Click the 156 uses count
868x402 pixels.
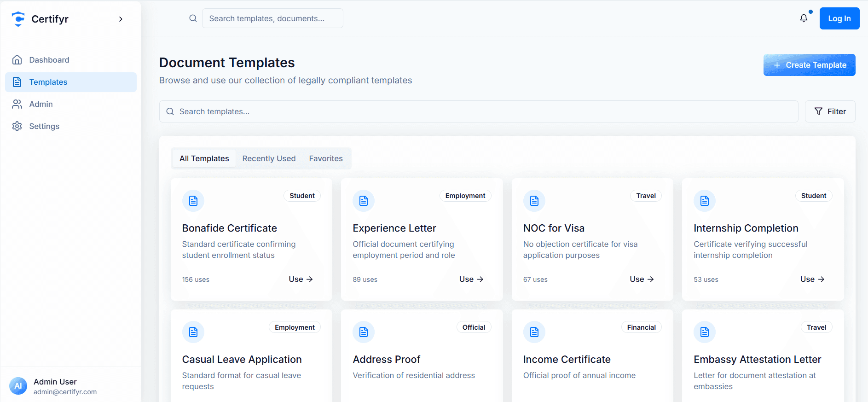(196, 280)
